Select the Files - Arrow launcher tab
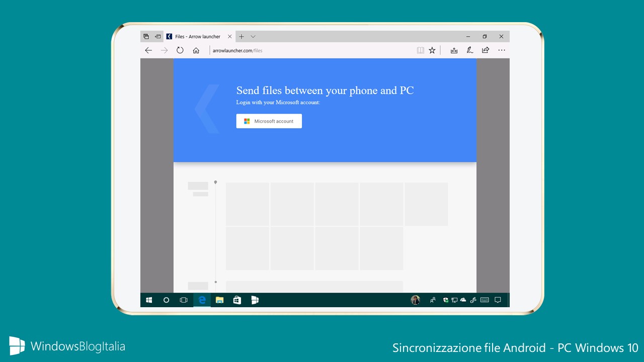The height and width of the screenshot is (362, 644). point(200,37)
